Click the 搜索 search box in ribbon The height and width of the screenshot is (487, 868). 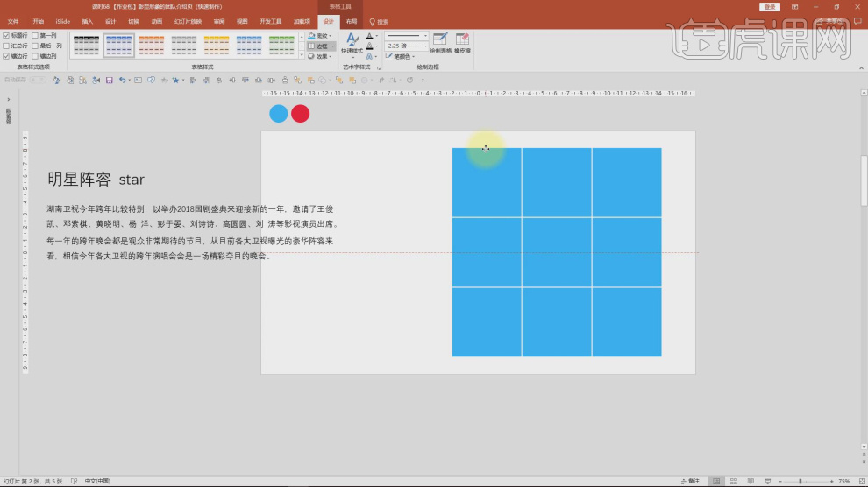coord(379,22)
